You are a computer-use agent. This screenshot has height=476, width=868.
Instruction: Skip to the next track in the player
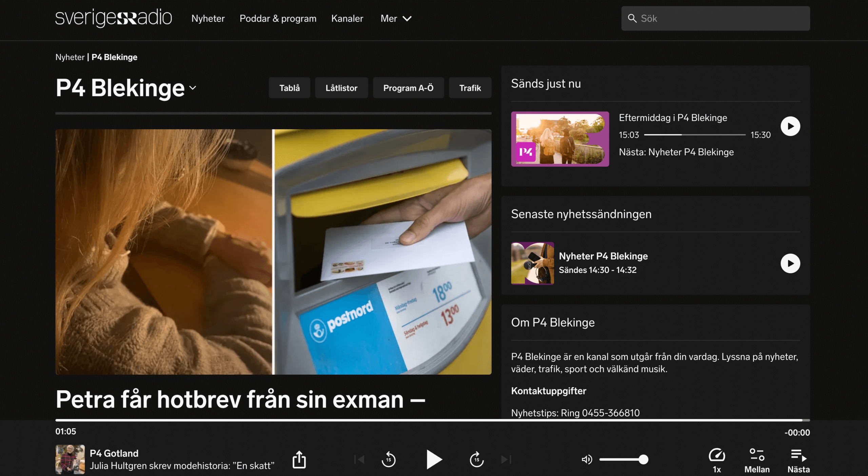click(506, 459)
